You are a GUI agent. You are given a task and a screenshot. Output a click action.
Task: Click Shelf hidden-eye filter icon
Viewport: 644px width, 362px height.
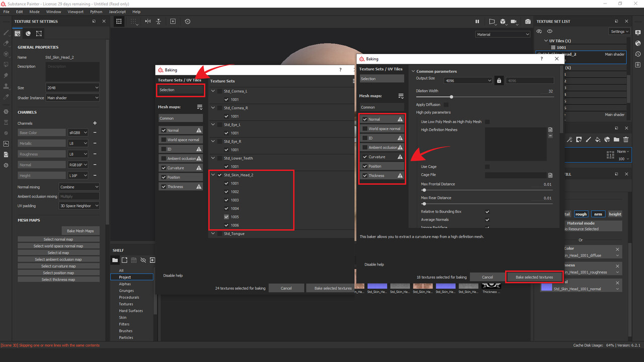[x=143, y=260]
